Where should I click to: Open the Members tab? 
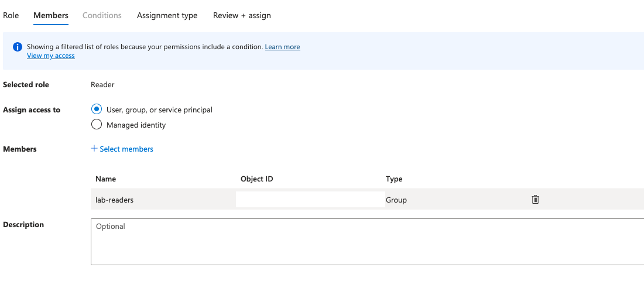click(51, 16)
